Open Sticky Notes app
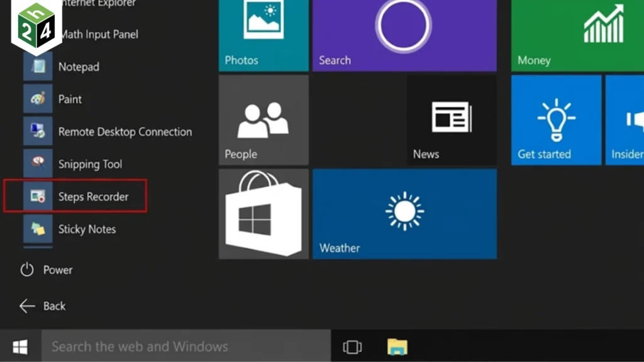644x362 pixels. coord(86,229)
